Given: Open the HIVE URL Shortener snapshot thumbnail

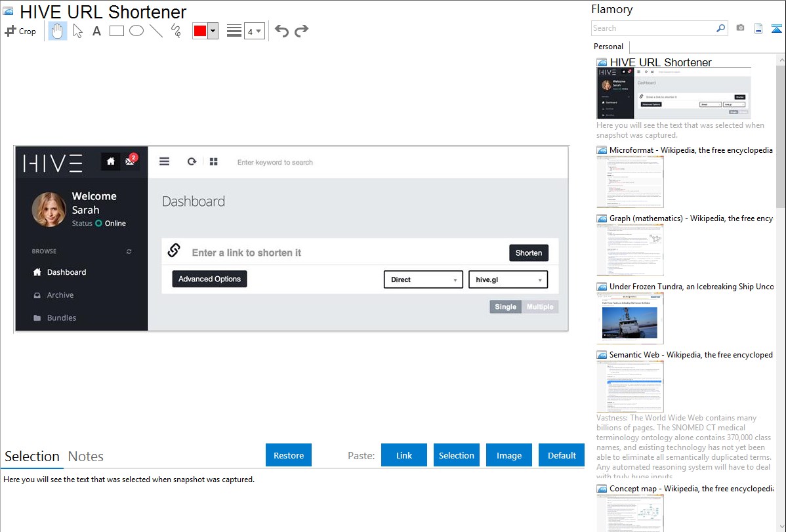Looking at the screenshot, I should 674,93.
